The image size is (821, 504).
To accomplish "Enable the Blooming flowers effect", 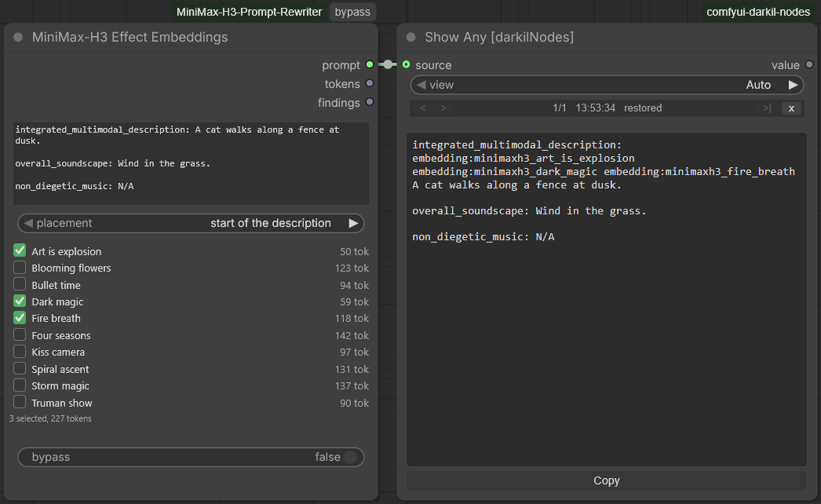I will [20, 267].
